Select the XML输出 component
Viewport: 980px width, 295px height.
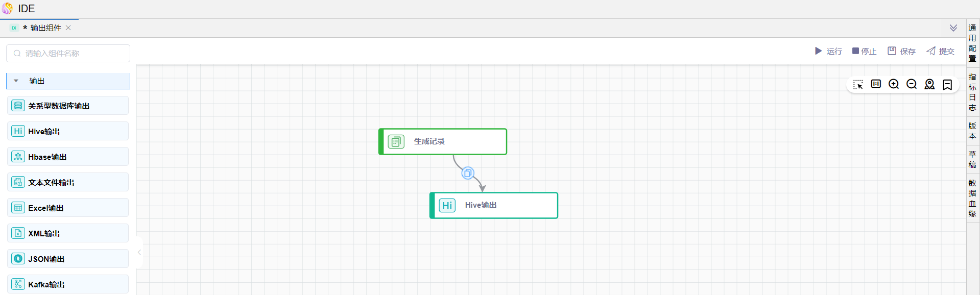coord(68,233)
